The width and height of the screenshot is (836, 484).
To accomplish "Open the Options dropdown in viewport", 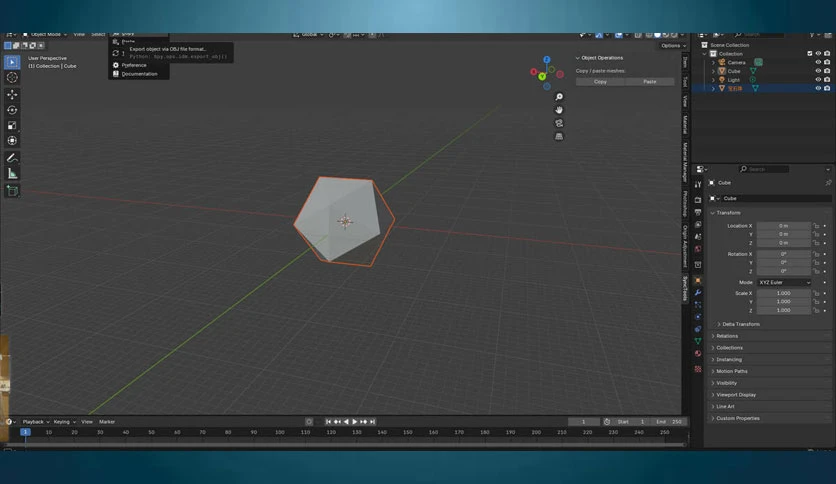I will (x=673, y=46).
